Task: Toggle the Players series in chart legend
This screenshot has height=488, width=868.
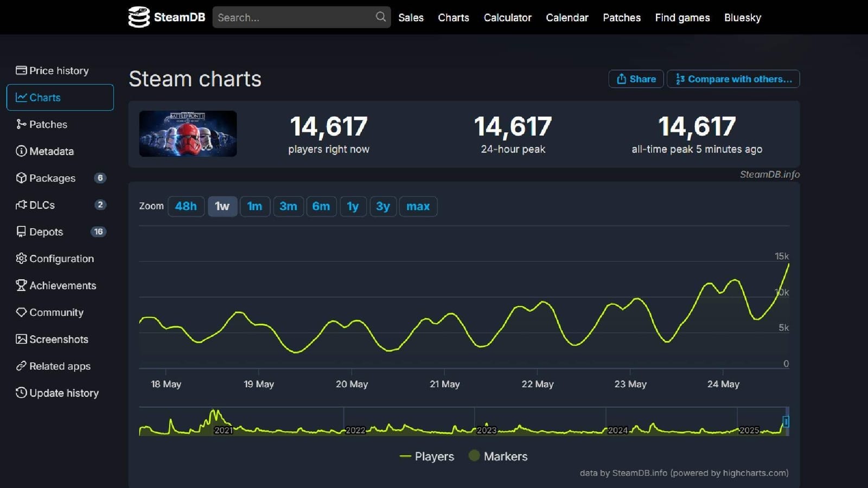Action: 427,457
